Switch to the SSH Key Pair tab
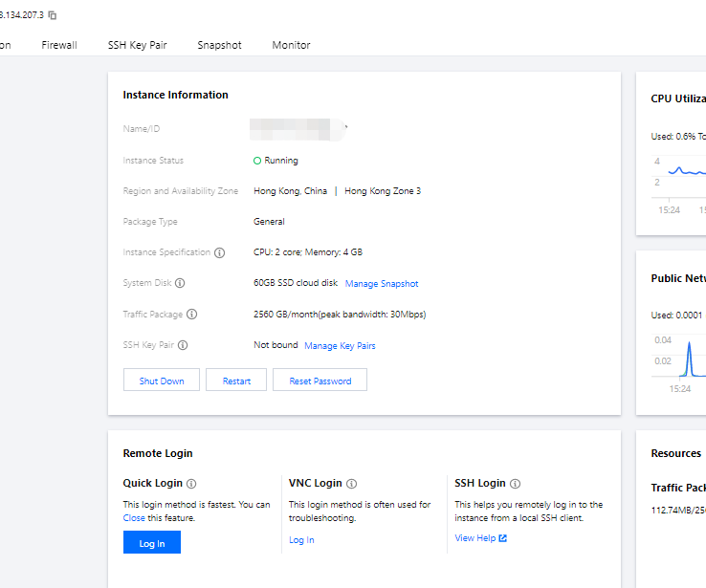The height and width of the screenshot is (588, 706). pyautogui.click(x=137, y=45)
